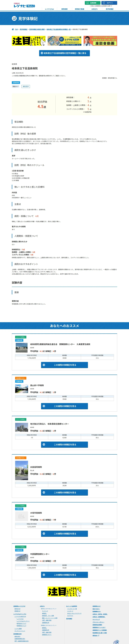Click 総合評価 4.5点 score
Image resolution: width=129 pixels, height=644 pixels.
click(x=42, y=106)
